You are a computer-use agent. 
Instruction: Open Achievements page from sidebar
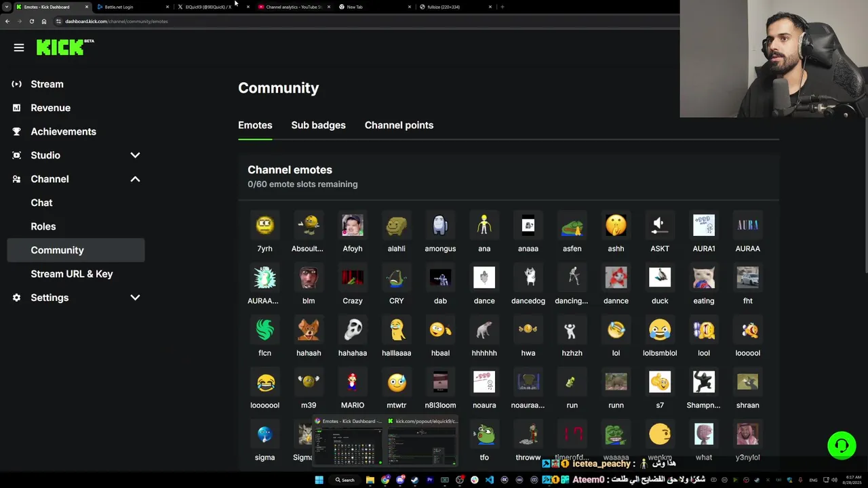coord(63,131)
